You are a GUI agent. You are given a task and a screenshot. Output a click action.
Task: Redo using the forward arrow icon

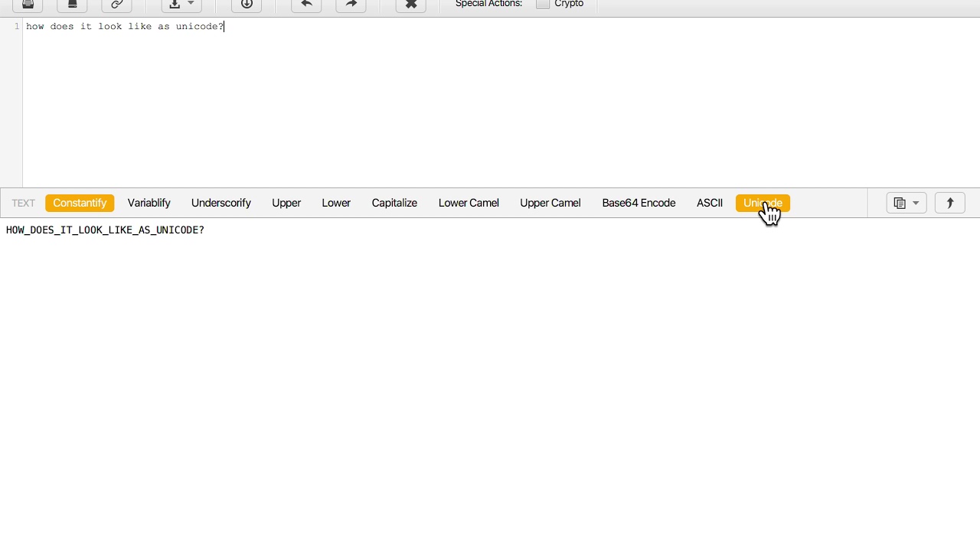[351, 5]
